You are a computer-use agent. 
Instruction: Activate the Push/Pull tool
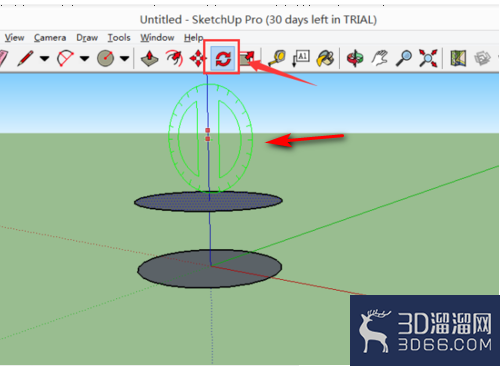[x=149, y=58]
